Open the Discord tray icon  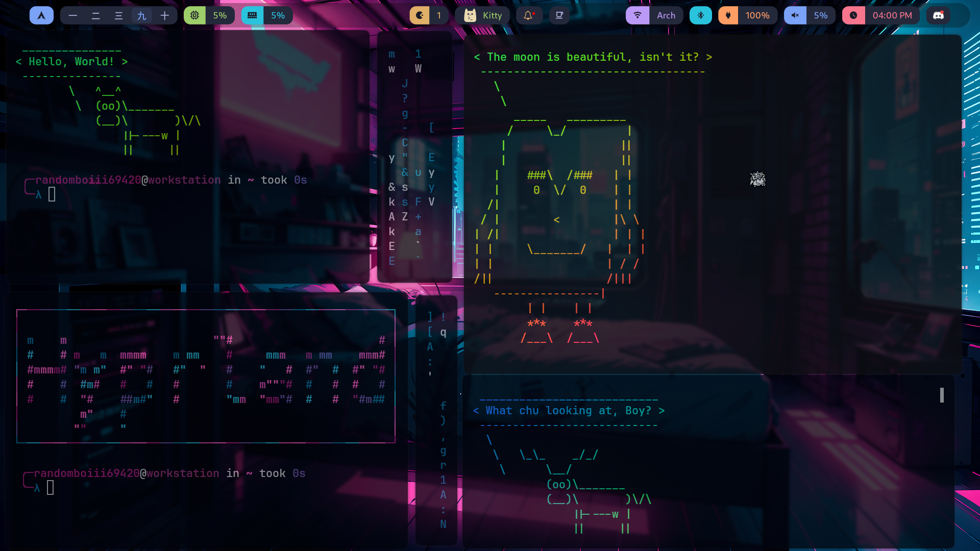(938, 15)
